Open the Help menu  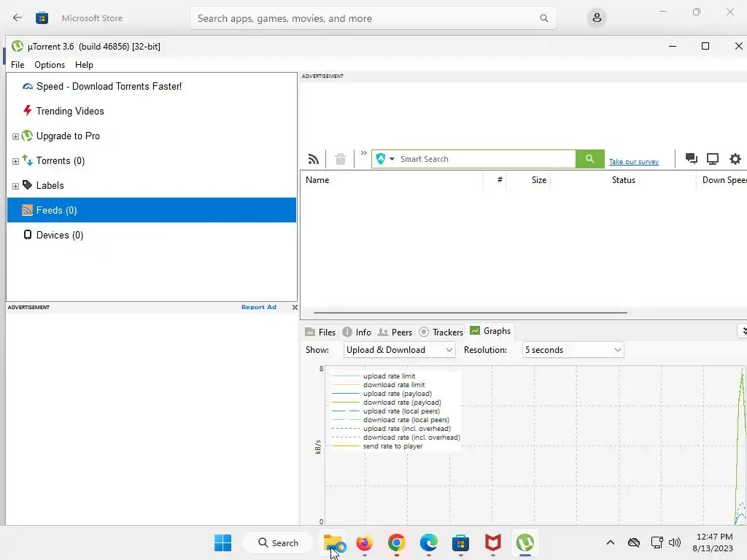[x=84, y=65]
